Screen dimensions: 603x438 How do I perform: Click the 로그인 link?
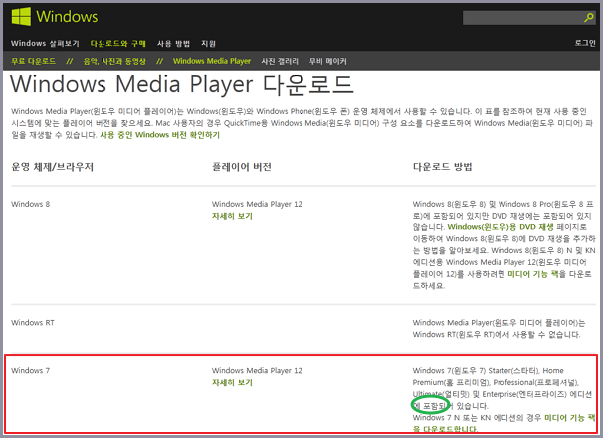tap(585, 43)
